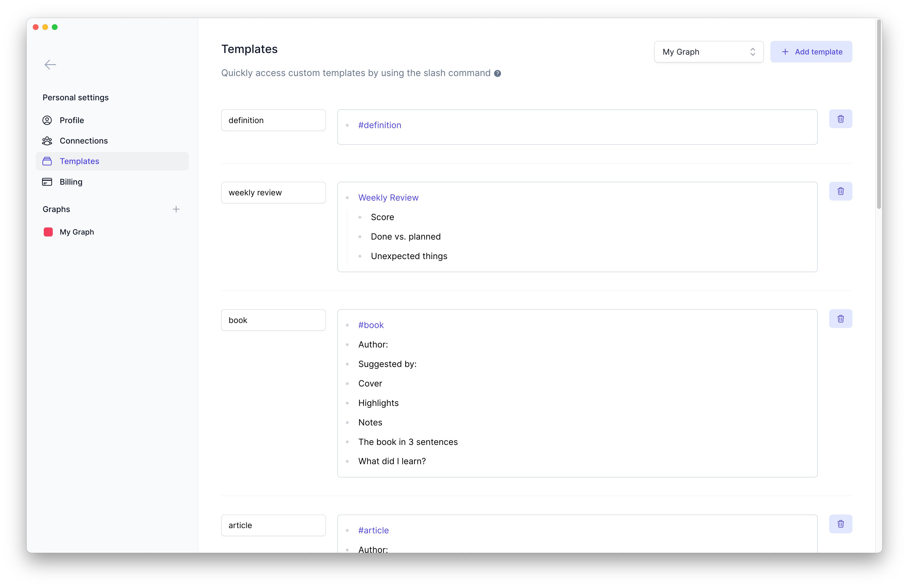Open the Weekly Review page link
This screenshot has height=588, width=909.
click(x=388, y=198)
